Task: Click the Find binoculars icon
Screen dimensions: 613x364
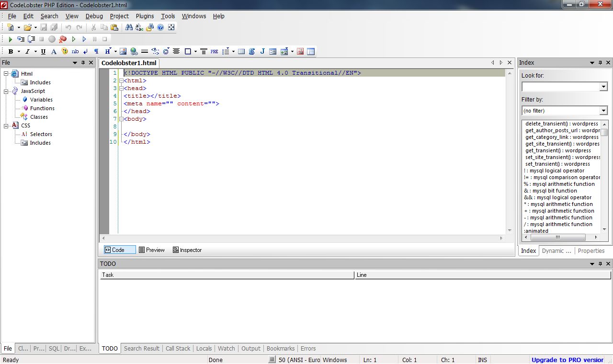Action: 129,27
